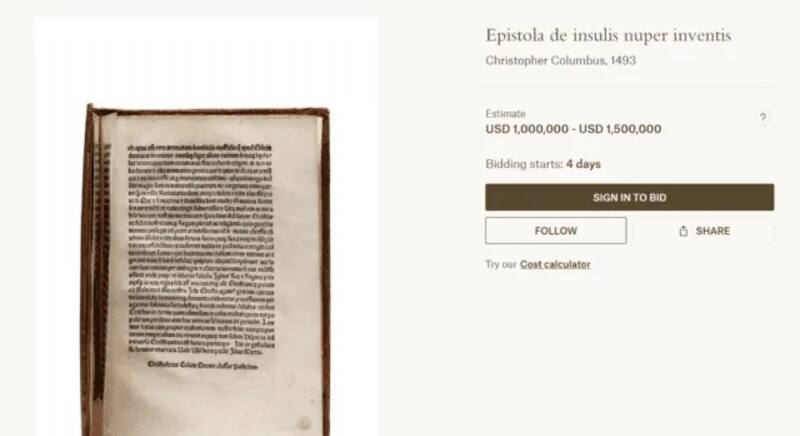Click the printed Latin text block on the page

(x=201, y=248)
